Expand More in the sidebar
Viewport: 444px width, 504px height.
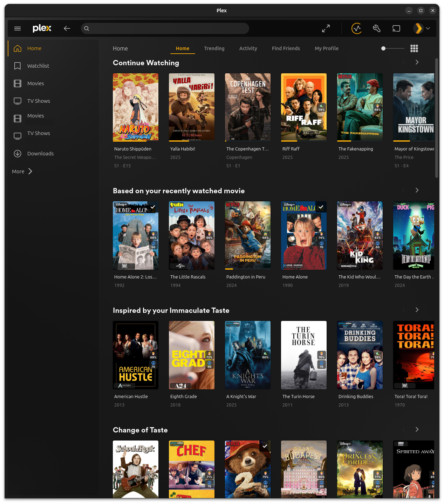pos(22,171)
